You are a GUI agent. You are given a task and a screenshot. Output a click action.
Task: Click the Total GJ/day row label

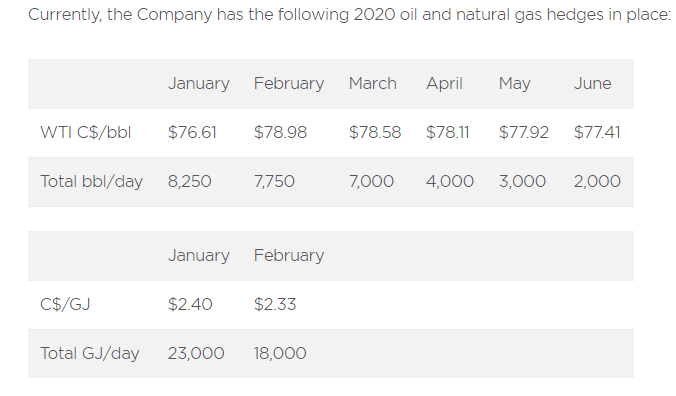(90, 354)
